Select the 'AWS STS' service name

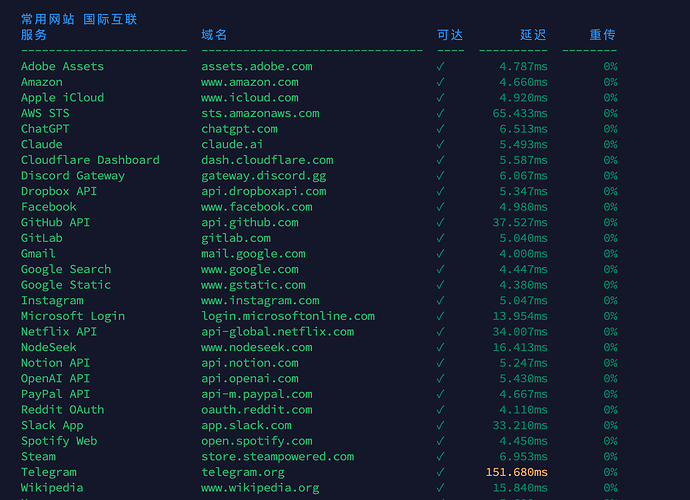pos(45,114)
